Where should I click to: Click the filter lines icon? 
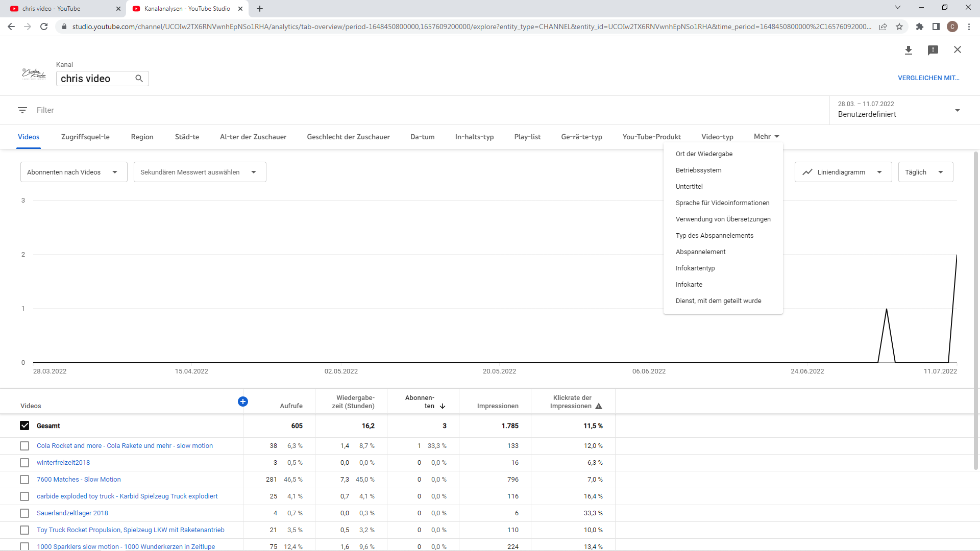(22, 110)
